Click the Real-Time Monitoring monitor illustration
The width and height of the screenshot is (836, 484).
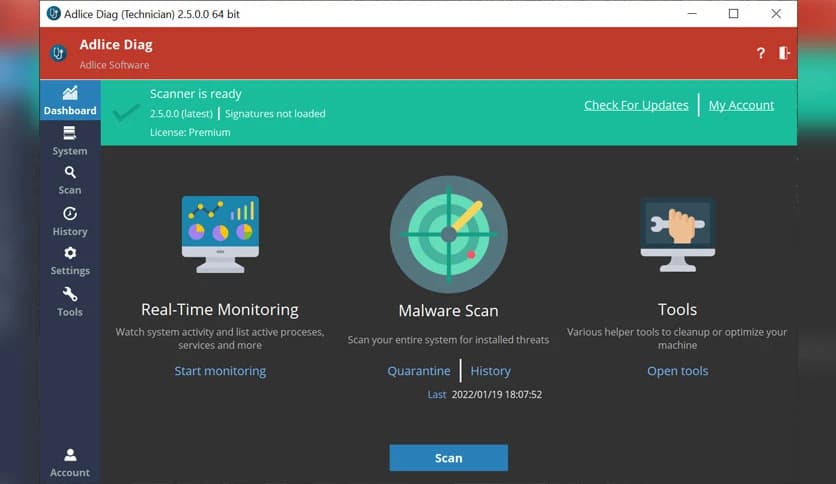(x=220, y=234)
